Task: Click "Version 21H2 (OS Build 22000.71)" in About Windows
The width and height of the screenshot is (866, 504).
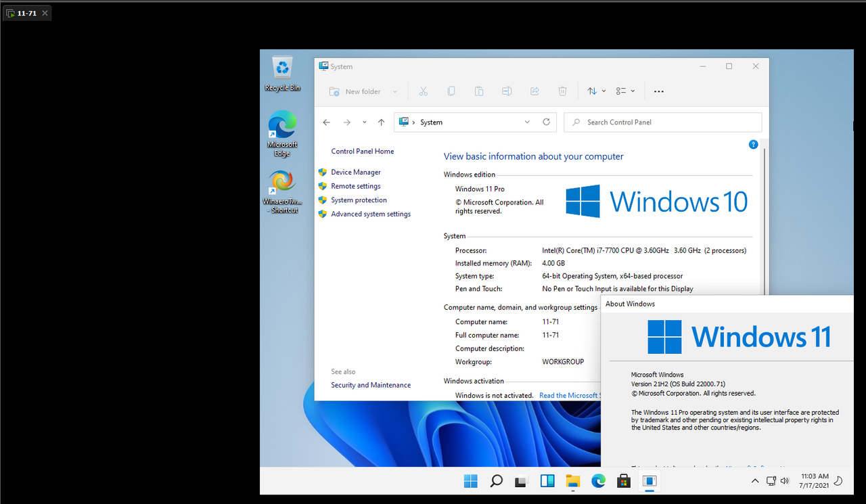Action: click(x=678, y=384)
